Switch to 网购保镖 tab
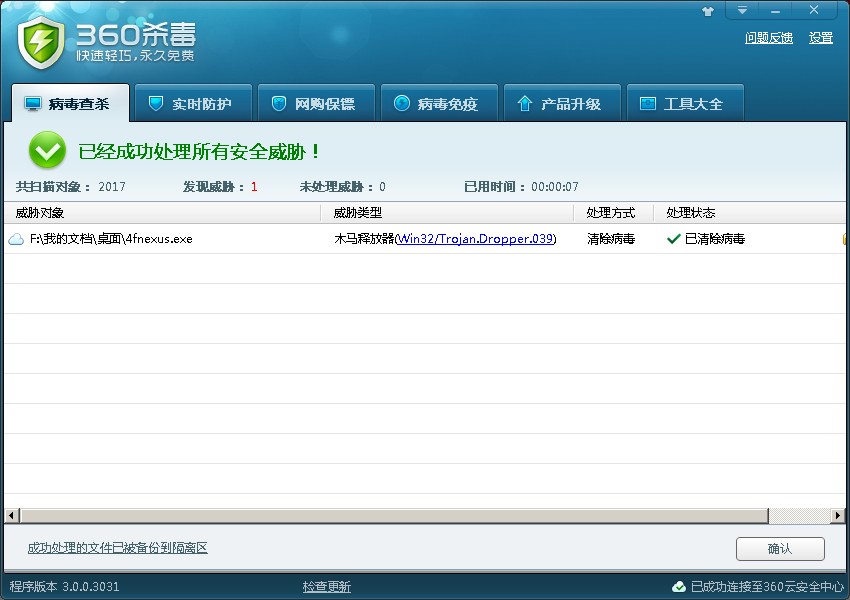Viewport: 850px width, 600px height. (317, 103)
